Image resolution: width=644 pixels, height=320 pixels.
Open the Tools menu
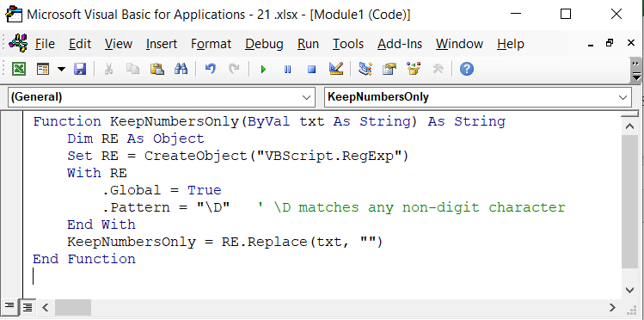pyautogui.click(x=348, y=44)
